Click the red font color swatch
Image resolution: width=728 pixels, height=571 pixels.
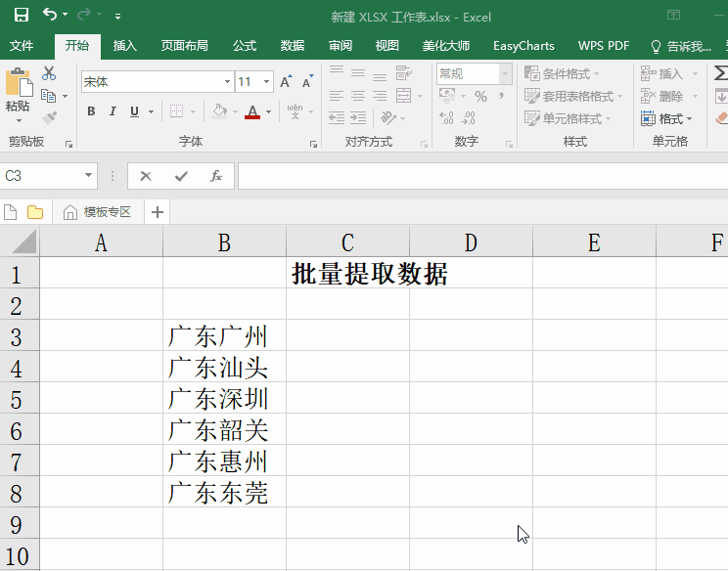coord(252,112)
